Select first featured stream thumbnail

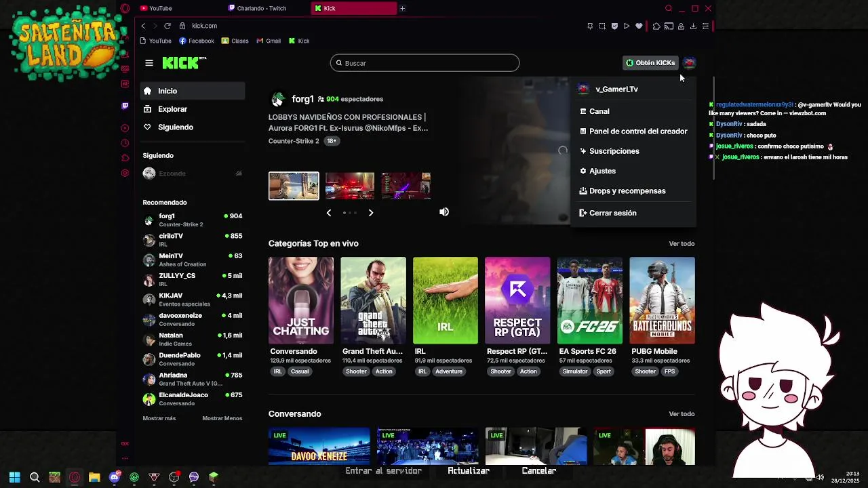(x=294, y=186)
